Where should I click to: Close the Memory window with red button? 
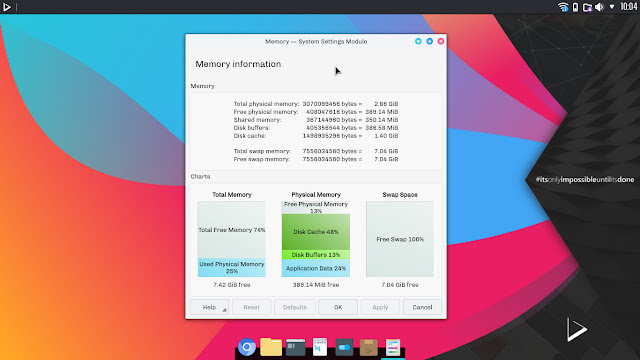(441, 41)
